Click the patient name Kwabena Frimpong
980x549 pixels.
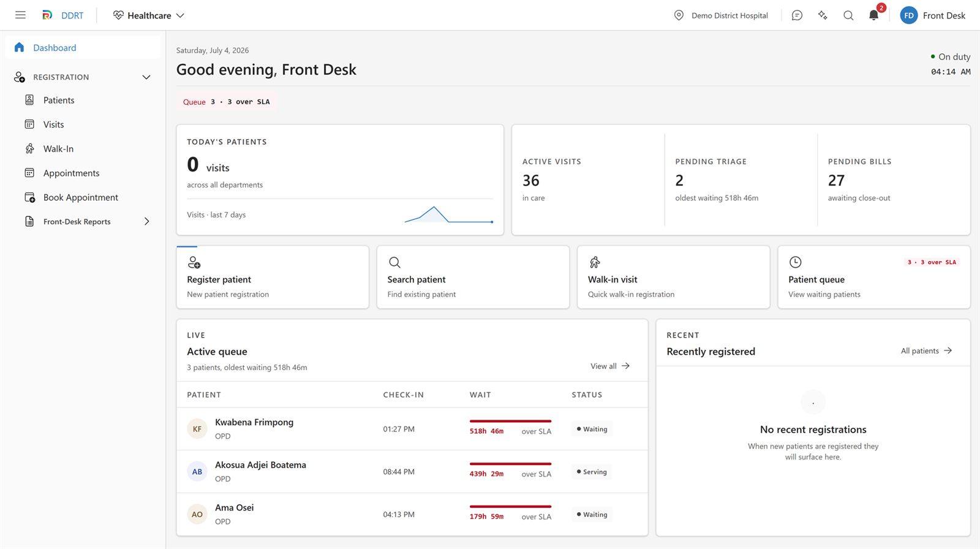[x=254, y=422]
